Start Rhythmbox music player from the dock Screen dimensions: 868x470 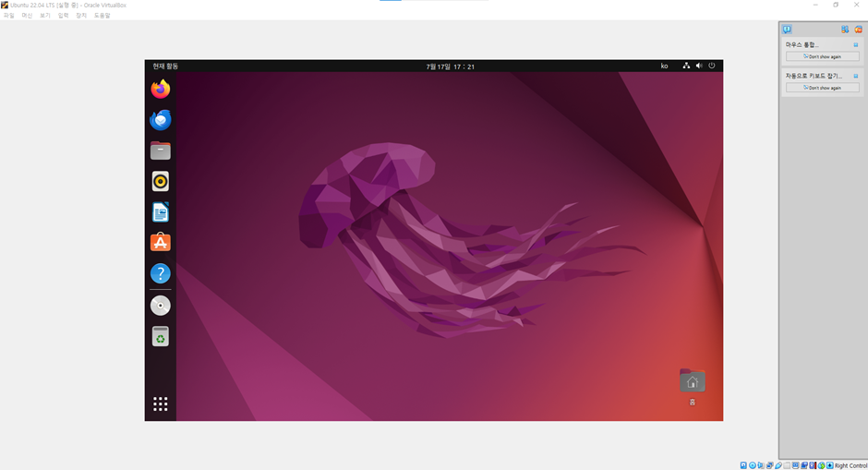[x=161, y=181]
